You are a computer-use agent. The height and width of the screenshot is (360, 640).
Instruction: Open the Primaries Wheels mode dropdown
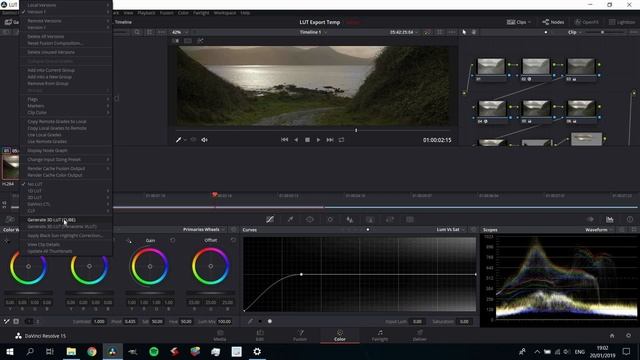pyautogui.click(x=204, y=230)
